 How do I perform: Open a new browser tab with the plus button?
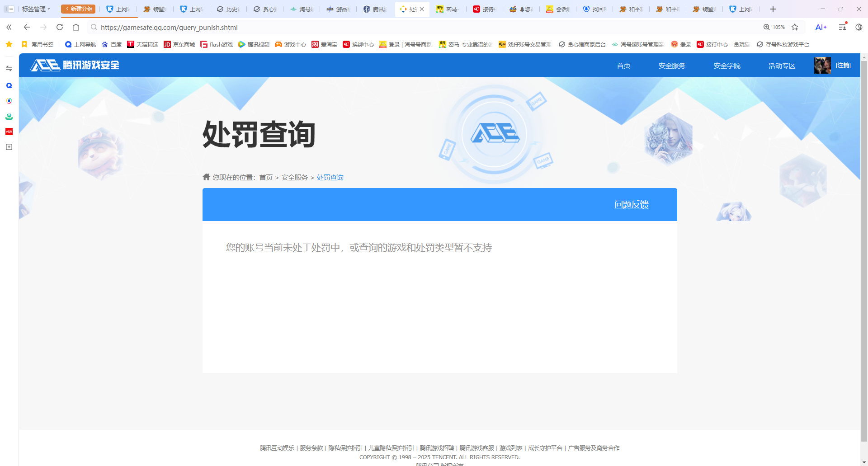[773, 9]
